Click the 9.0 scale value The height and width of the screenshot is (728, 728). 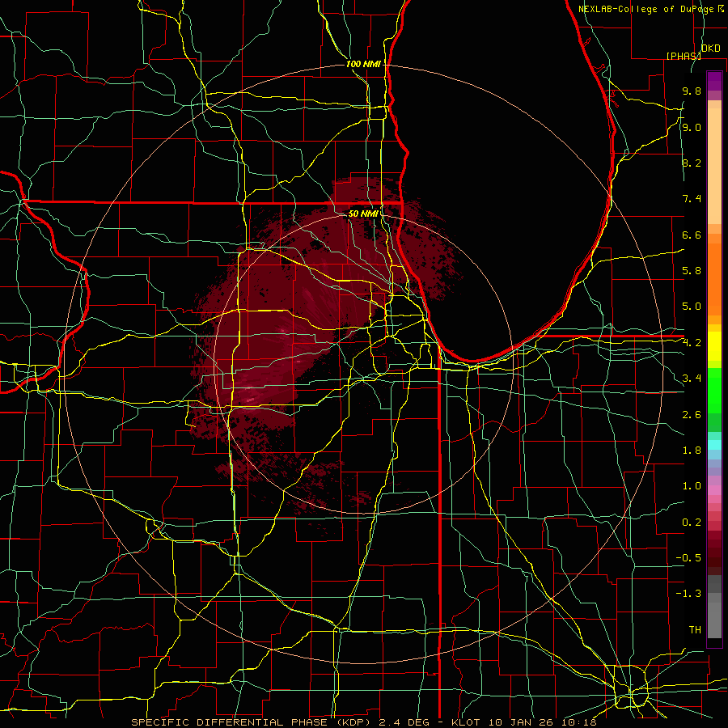click(692, 127)
